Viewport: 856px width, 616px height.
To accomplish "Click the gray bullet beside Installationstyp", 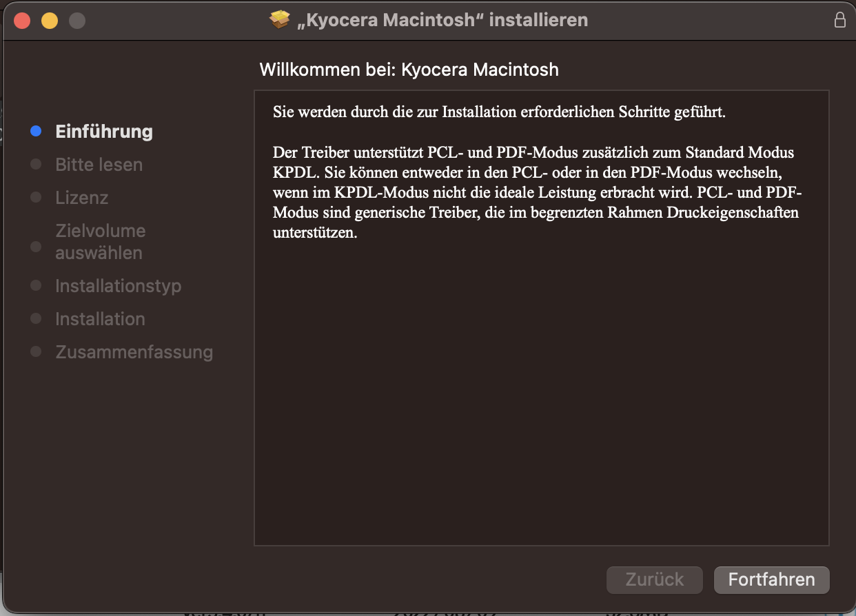I will click(37, 286).
